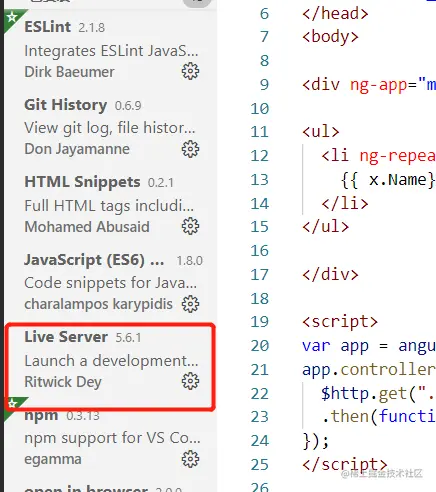The image size is (436, 492).
Task: Open JavaScript (ES6) snippets gear icon
Action: [x=190, y=304]
